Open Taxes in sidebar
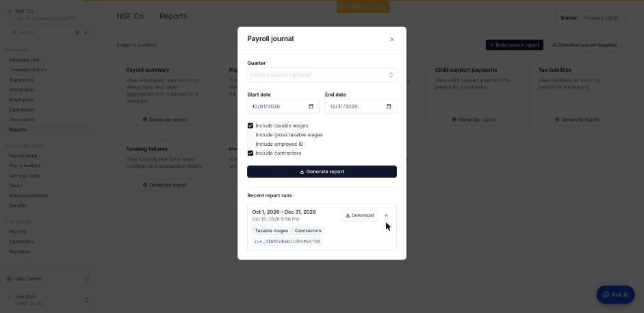The height and width of the screenshot is (313, 644). click(16, 185)
